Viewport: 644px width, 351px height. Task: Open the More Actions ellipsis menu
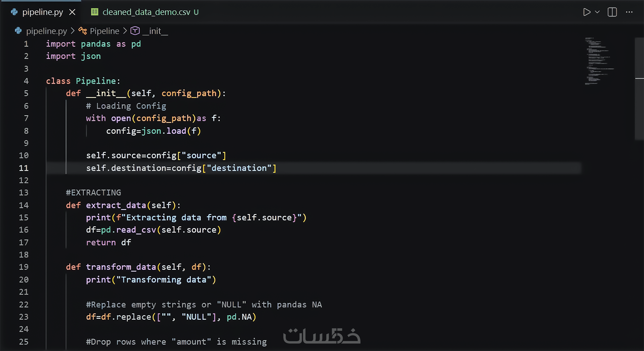coord(629,12)
